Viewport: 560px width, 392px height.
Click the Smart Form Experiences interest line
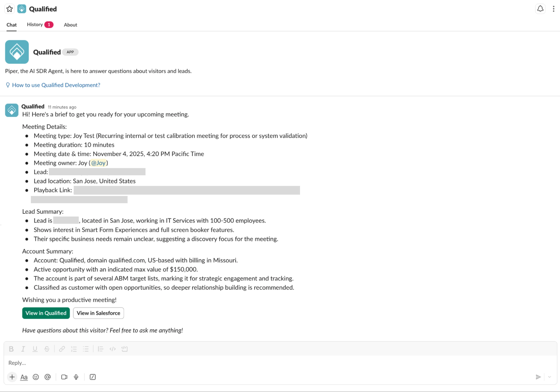[x=134, y=230]
